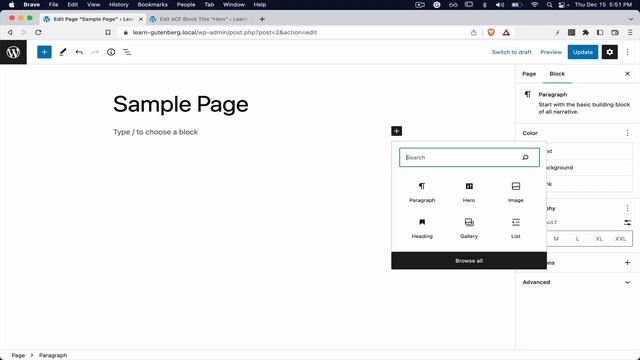Select font size XXL
Viewport: 640px width, 360px height.
coord(620,239)
